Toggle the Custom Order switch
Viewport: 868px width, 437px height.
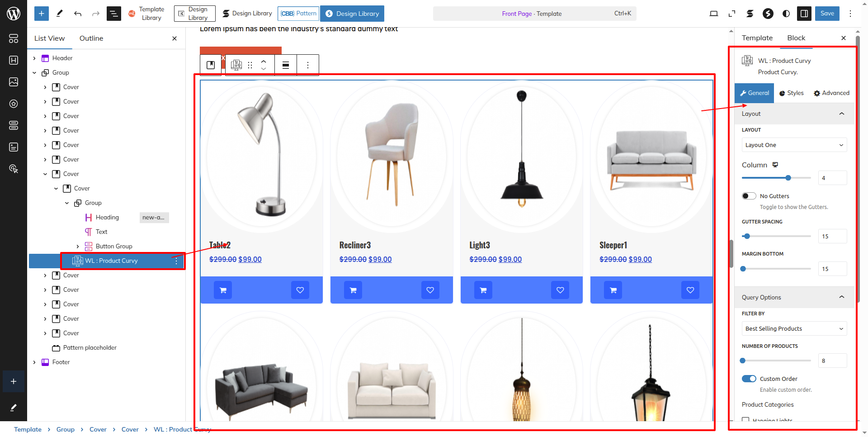coord(749,379)
